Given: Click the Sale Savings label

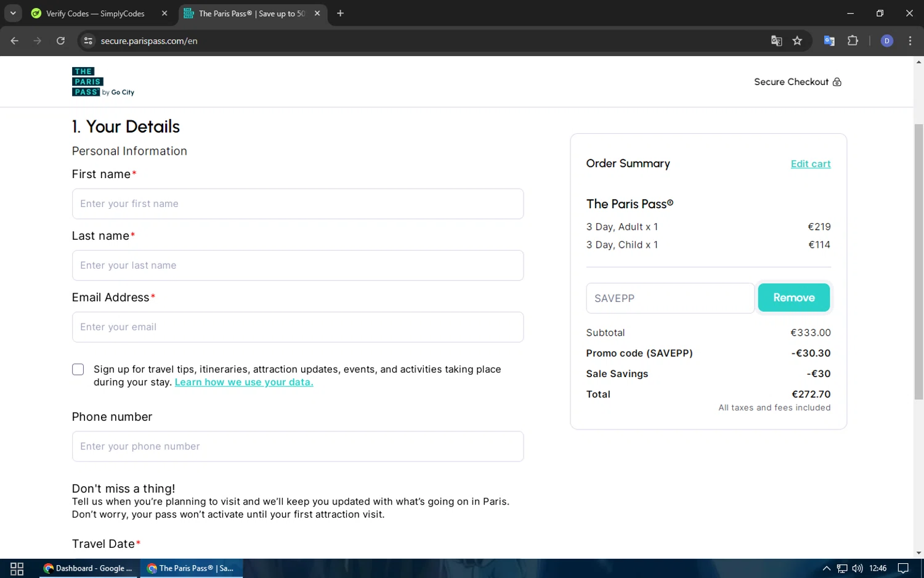Looking at the screenshot, I should pyautogui.click(x=617, y=374).
